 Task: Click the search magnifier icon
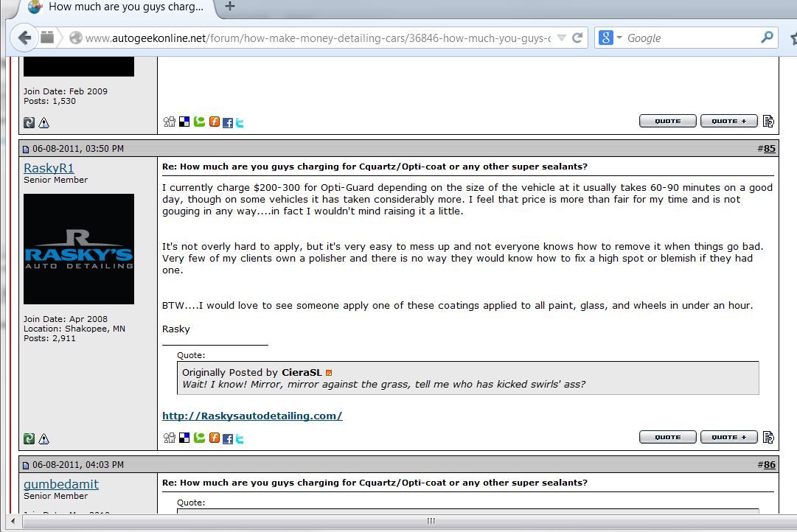(767, 37)
